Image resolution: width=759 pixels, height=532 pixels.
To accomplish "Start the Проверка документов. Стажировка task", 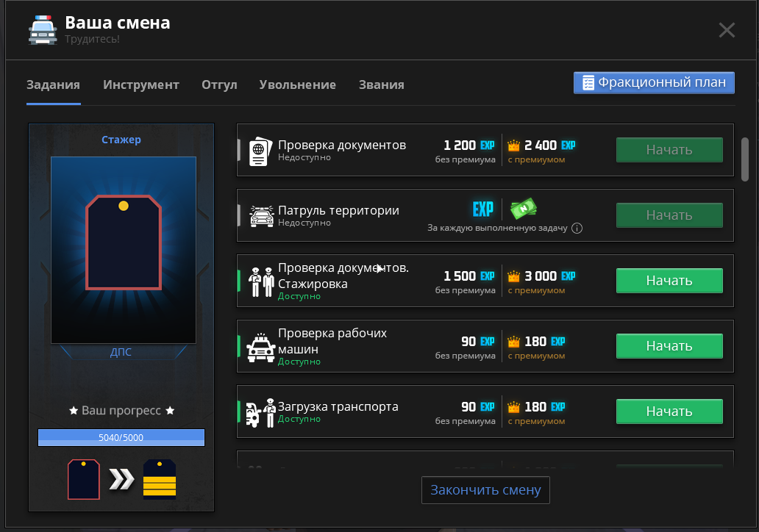I will (669, 281).
